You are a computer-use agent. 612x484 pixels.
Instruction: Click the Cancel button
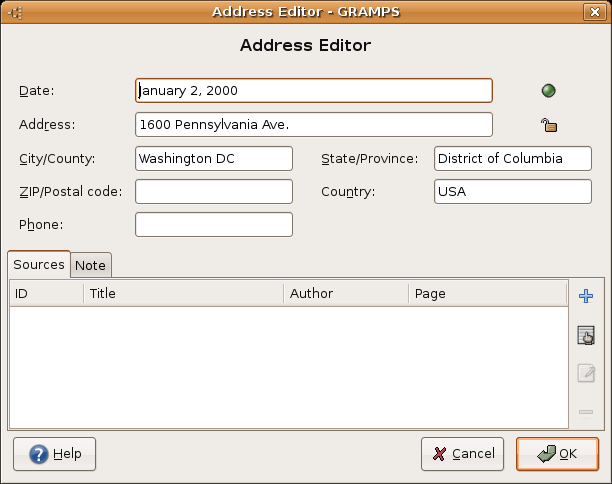[x=462, y=454]
